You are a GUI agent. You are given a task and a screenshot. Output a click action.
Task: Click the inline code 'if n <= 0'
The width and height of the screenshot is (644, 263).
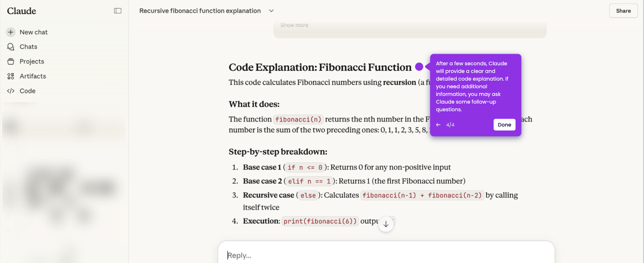[x=305, y=167]
